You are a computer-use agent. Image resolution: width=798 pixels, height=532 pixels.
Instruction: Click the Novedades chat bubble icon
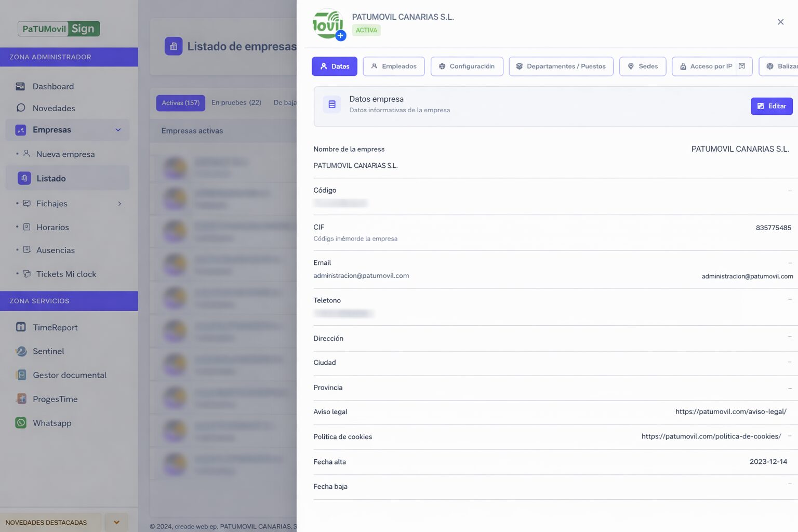[x=20, y=108]
